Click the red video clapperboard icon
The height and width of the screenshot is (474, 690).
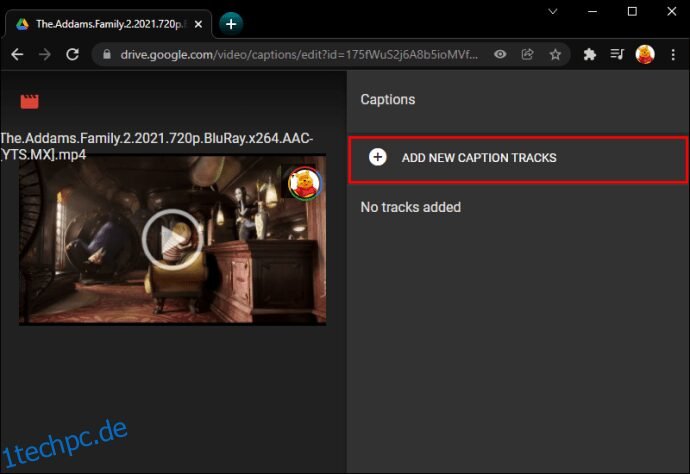[x=29, y=101]
